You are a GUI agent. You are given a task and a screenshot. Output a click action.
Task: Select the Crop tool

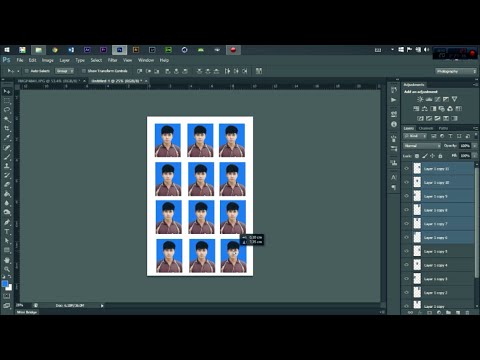(x=7, y=128)
